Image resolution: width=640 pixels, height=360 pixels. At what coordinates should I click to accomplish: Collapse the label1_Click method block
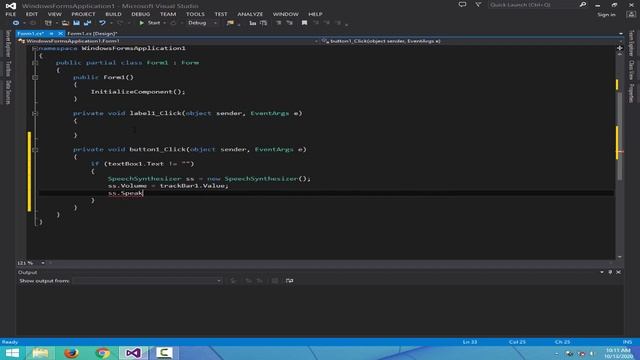(x=35, y=113)
